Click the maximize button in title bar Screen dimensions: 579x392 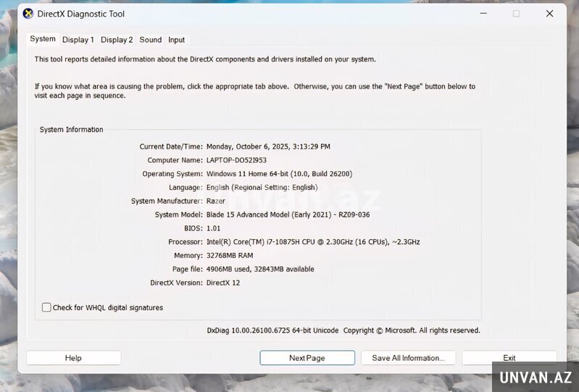[516, 13]
